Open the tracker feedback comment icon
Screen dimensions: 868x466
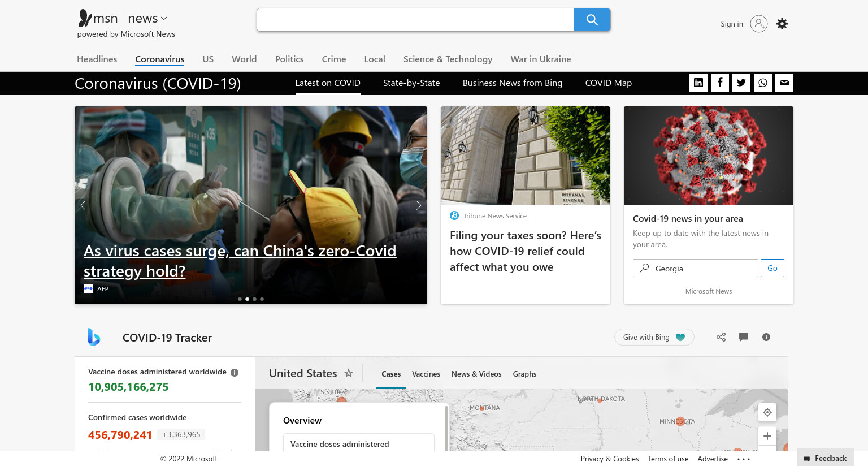[x=744, y=337]
